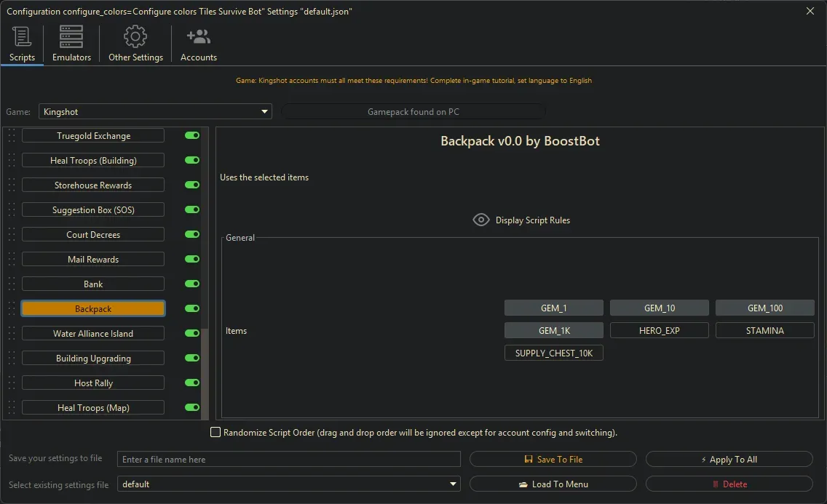
Task: Open the existing settings file dropdown
Action: 454,484
